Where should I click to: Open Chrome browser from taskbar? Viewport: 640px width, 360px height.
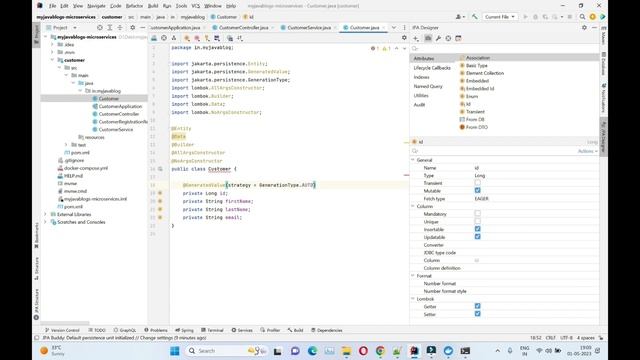pos(380,351)
